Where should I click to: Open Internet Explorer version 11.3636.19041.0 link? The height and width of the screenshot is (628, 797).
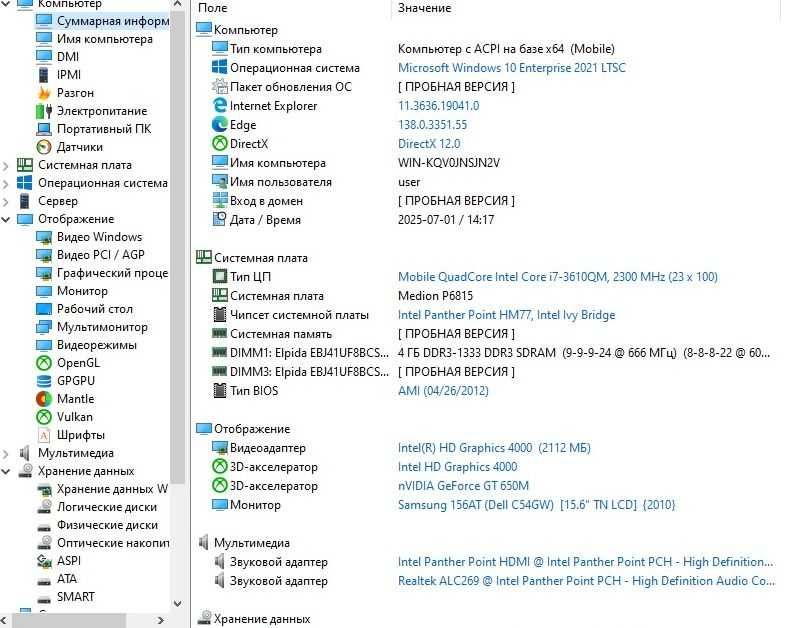pyautogui.click(x=439, y=106)
